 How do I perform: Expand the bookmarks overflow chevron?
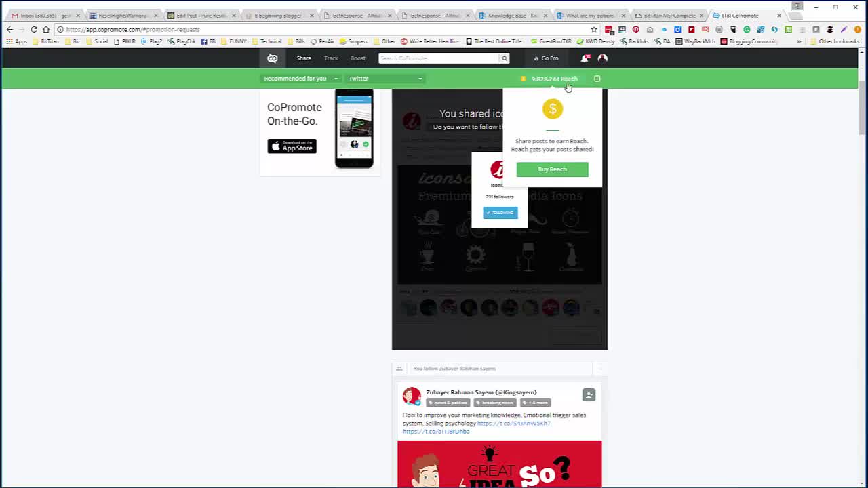799,41
